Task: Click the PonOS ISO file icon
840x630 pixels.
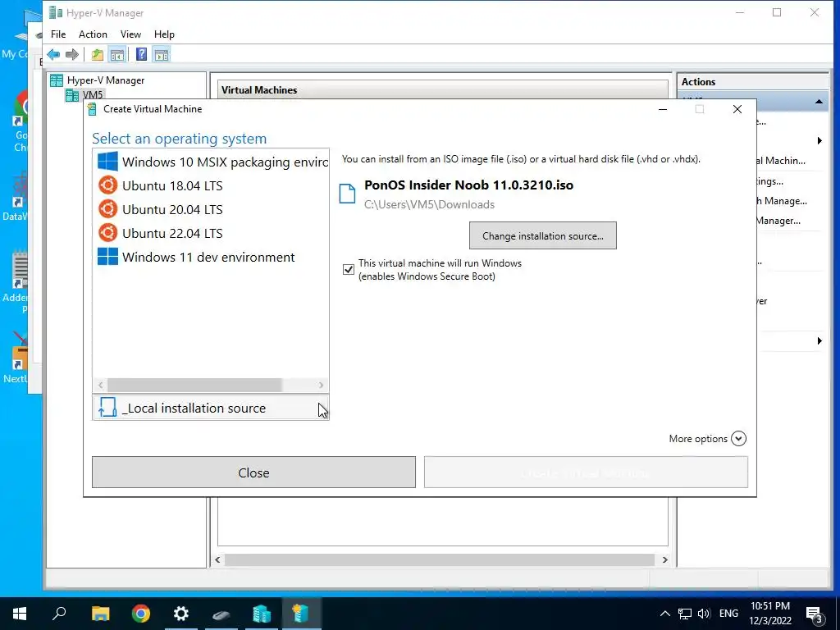Action: pos(347,194)
